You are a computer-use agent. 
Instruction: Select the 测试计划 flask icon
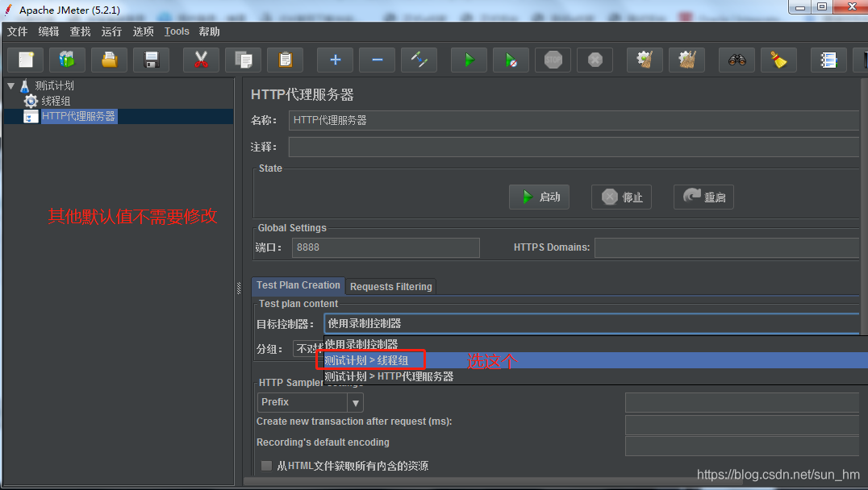pos(24,85)
